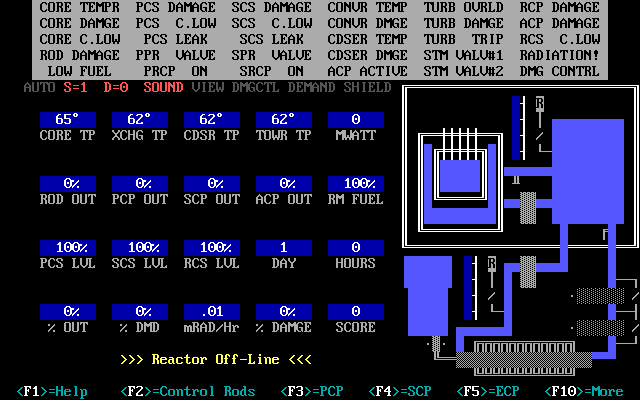
Task: Toggle the AUTO mode indicator
Action: (39, 87)
